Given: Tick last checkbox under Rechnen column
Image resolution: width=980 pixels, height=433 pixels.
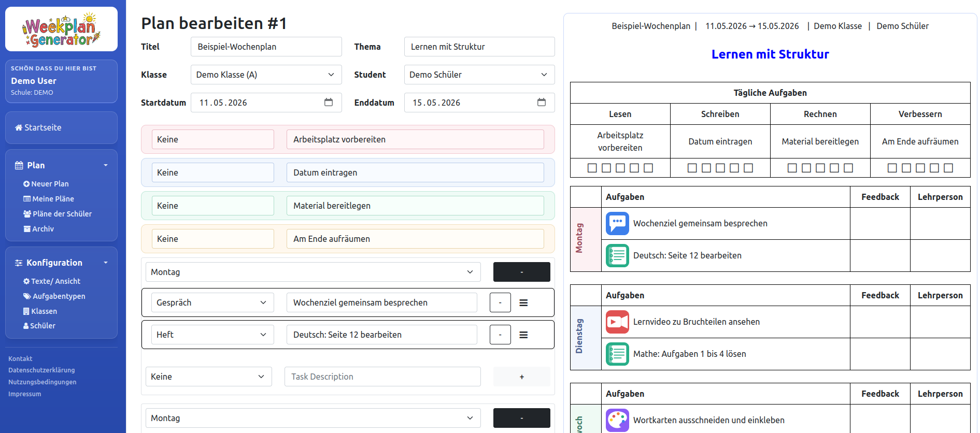Looking at the screenshot, I should (848, 168).
